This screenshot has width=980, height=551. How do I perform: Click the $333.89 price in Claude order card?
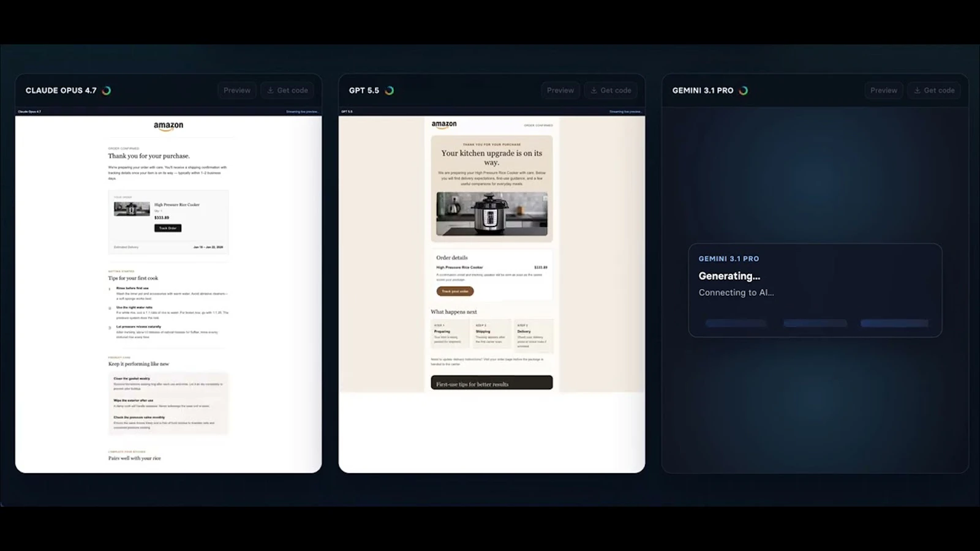click(162, 217)
